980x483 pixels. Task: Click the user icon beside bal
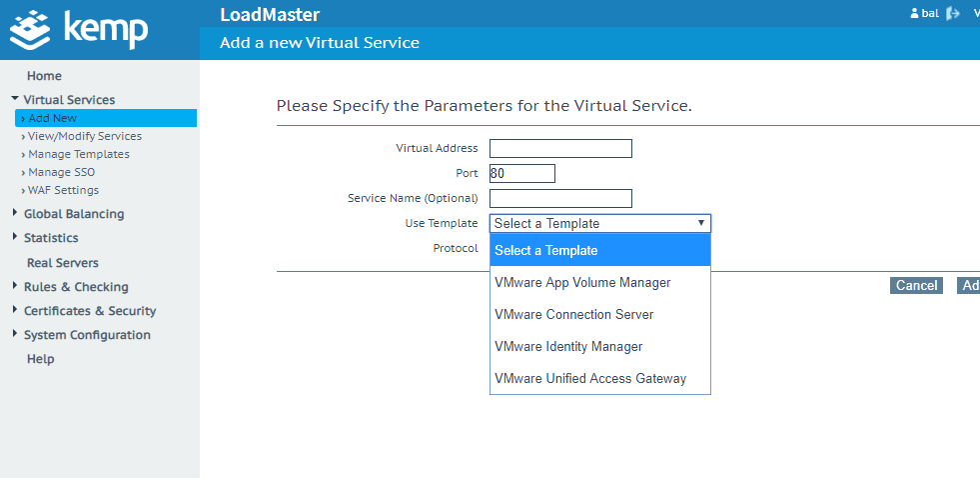(914, 13)
